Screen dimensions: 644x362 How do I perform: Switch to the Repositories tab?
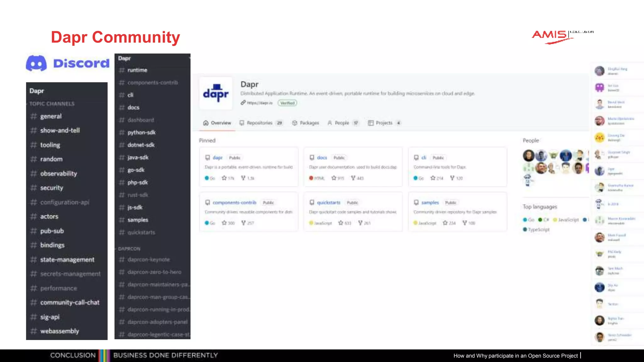(261, 123)
